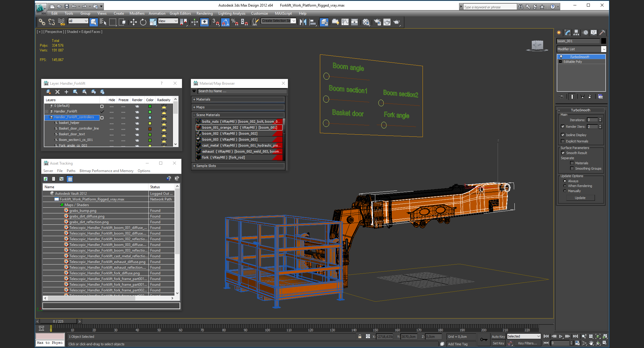644x348 pixels.
Task: Open the Display command panel tab
Action: [594, 33]
